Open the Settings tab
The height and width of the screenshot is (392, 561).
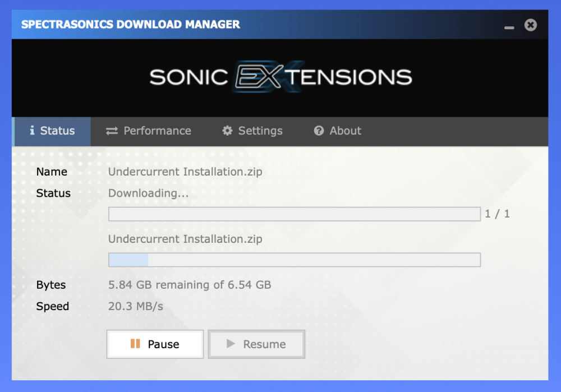pyautogui.click(x=252, y=131)
